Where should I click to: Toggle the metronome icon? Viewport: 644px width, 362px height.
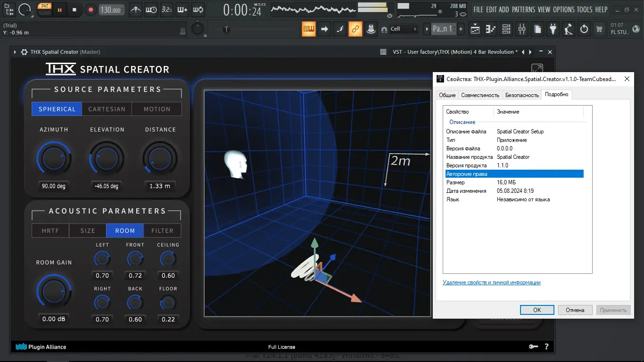tap(135, 9)
